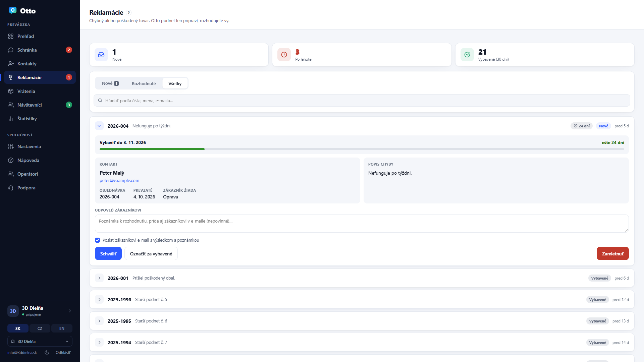Switch to the Nové tab
Image resolution: width=644 pixels, height=362 pixels.
[x=110, y=83]
